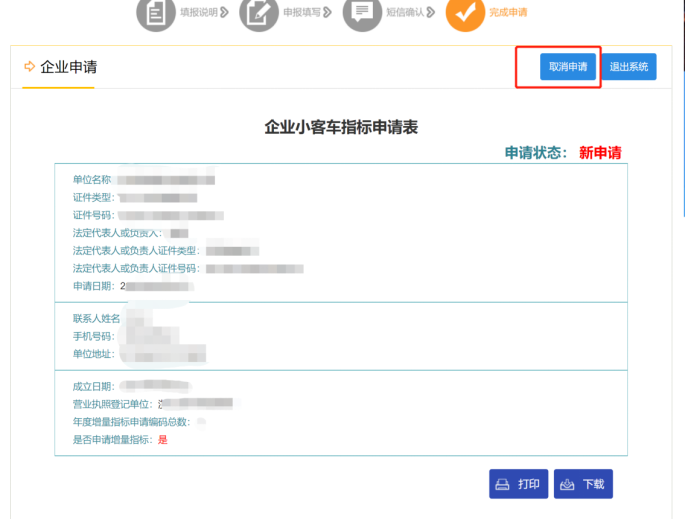The image size is (685, 519).
Task: Click the 填报说明 document step icon
Action: tap(155, 13)
